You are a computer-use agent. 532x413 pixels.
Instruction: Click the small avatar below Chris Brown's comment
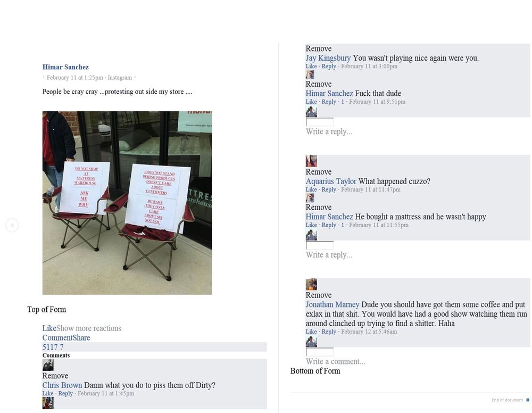click(x=48, y=403)
